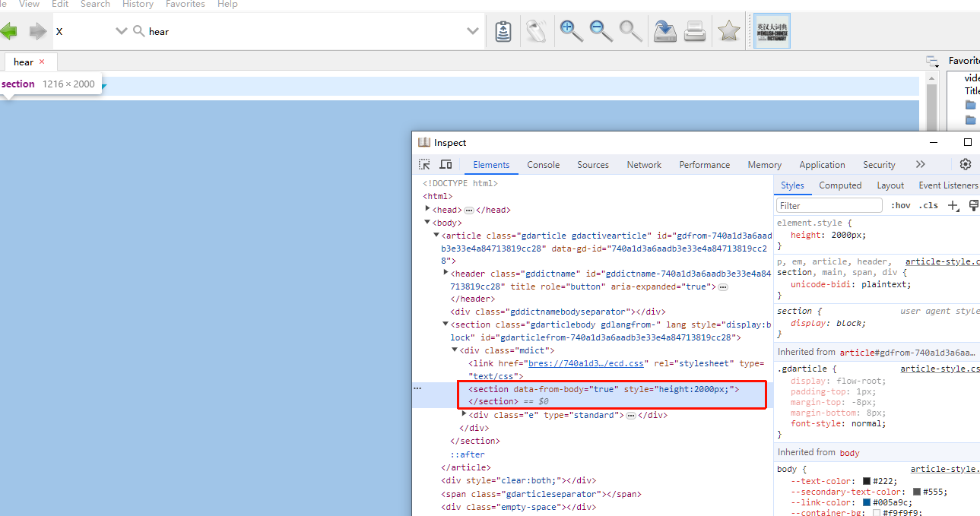Collapse the body element node

click(x=427, y=223)
